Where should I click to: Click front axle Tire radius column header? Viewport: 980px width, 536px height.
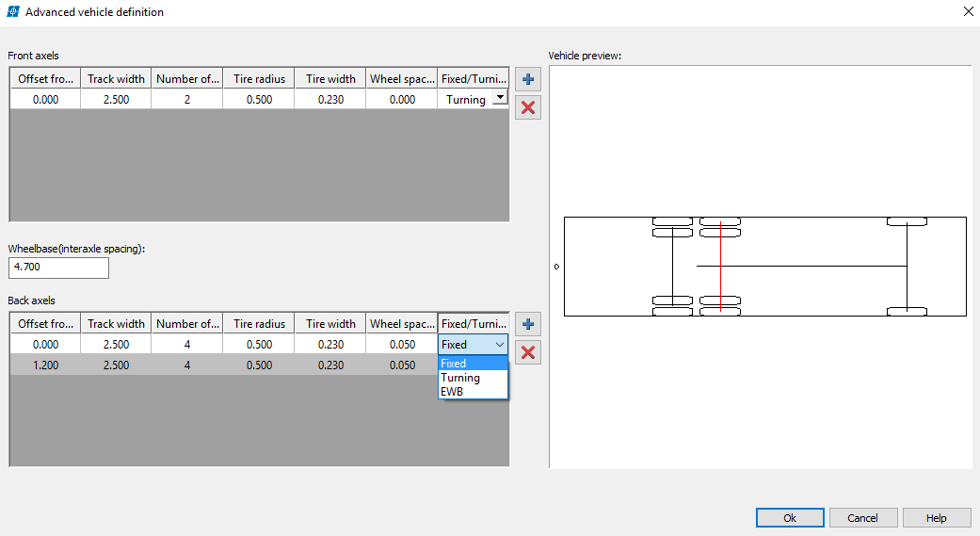click(x=259, y=79)
